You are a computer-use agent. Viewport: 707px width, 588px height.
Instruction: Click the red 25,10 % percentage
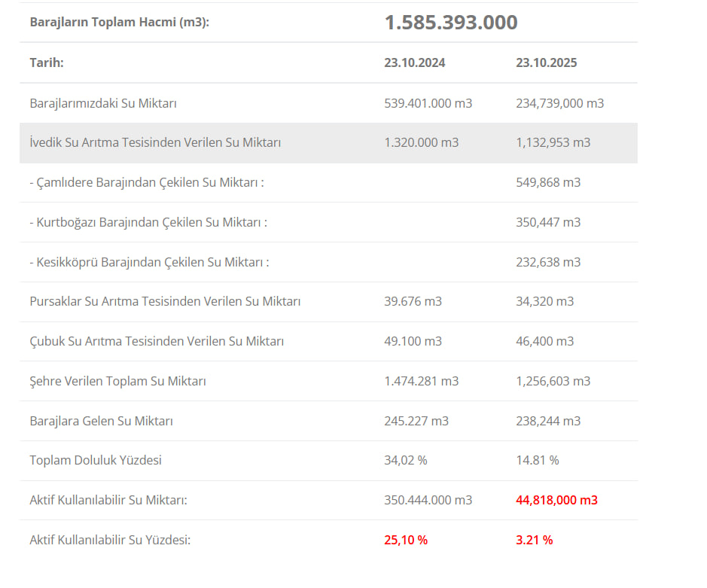tap(406, 540)
